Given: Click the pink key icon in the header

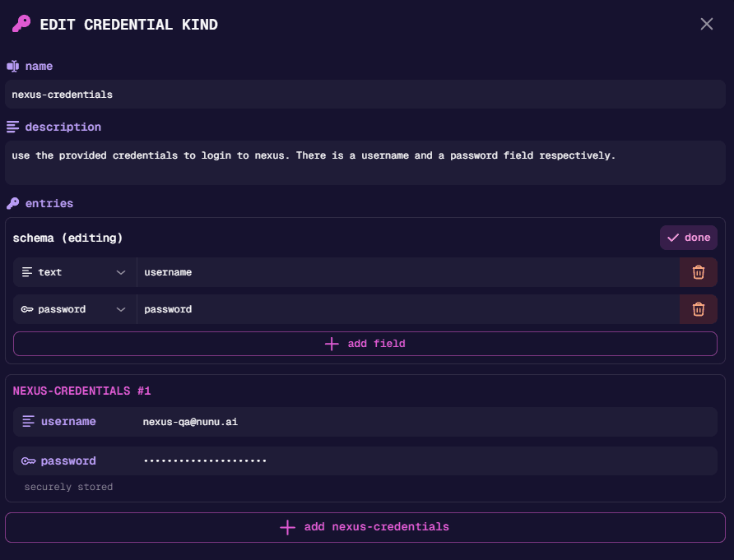Looking at the screenshot, I should [21, 24].
